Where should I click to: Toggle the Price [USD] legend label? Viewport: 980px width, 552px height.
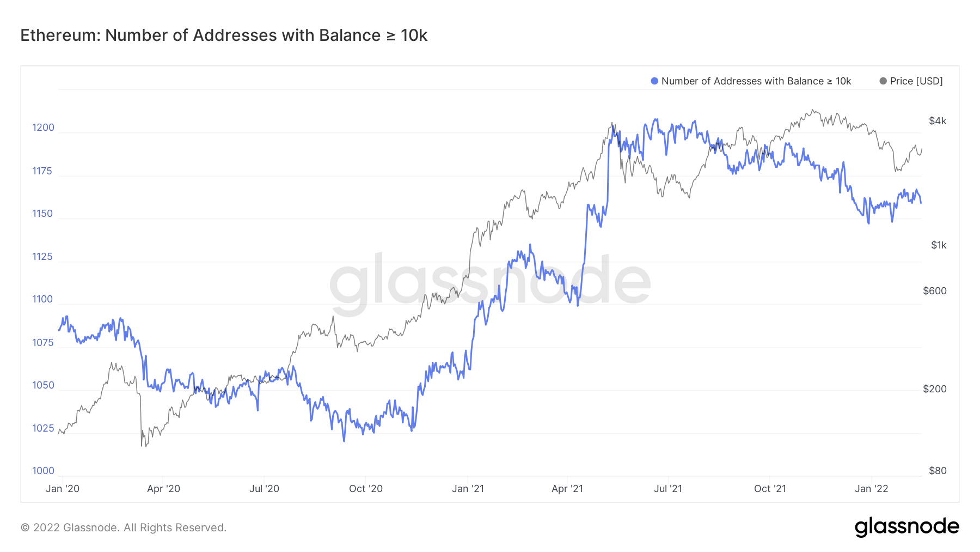[916, 81]
